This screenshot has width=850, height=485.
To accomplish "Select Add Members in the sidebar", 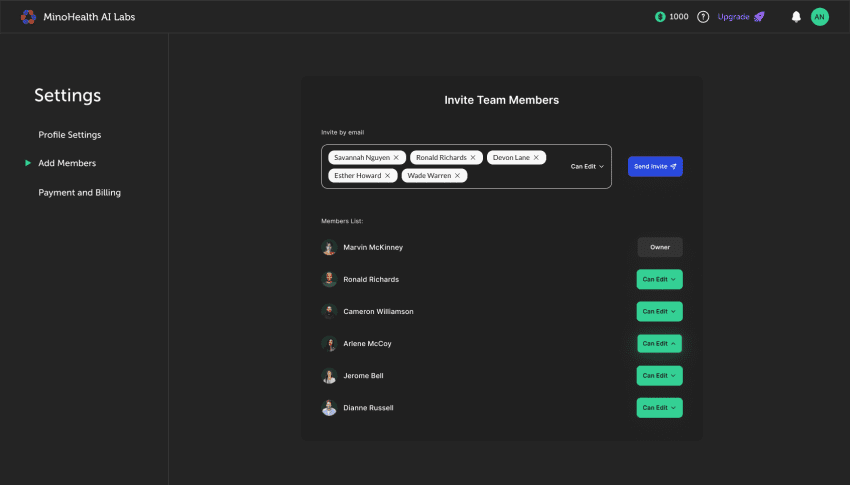I will click(x=67, y=163).
